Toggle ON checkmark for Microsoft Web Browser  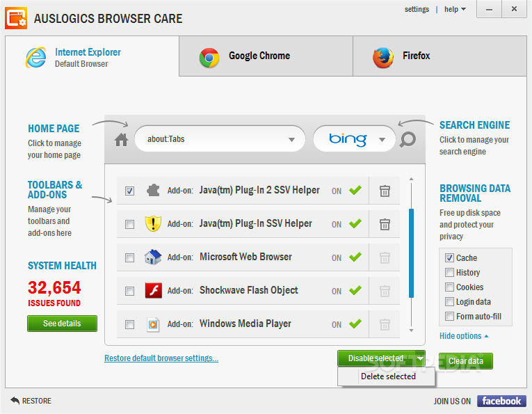[355, 257]
